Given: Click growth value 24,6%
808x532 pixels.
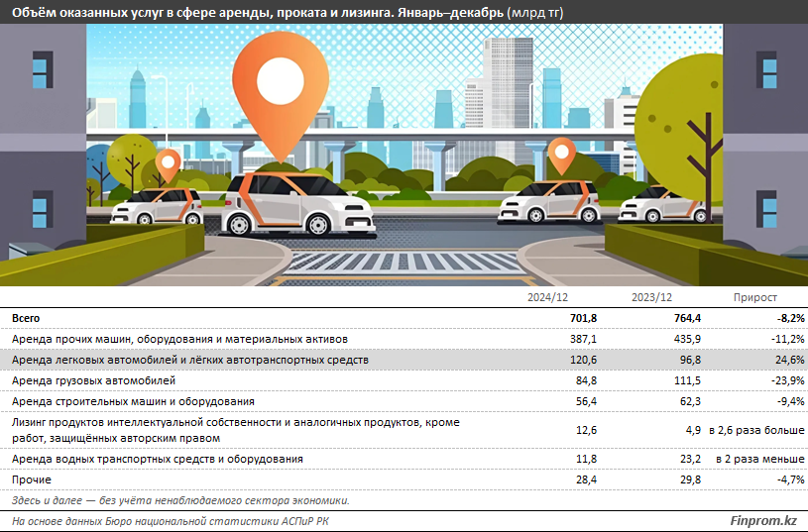Looking at the screenshot, I should pyautogui.click(x=790, y=360).
